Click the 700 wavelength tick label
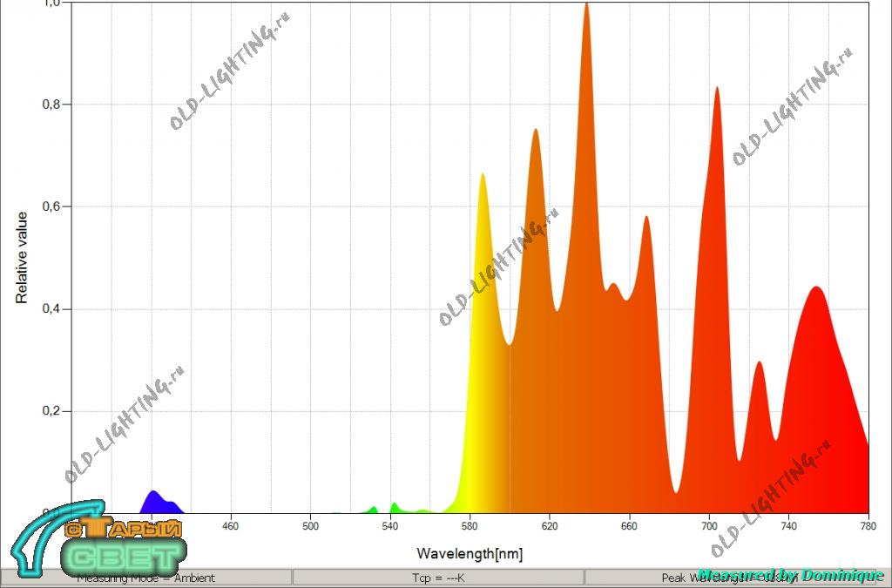Viewport: 892px width, 588px height. [x=709, y=526]
